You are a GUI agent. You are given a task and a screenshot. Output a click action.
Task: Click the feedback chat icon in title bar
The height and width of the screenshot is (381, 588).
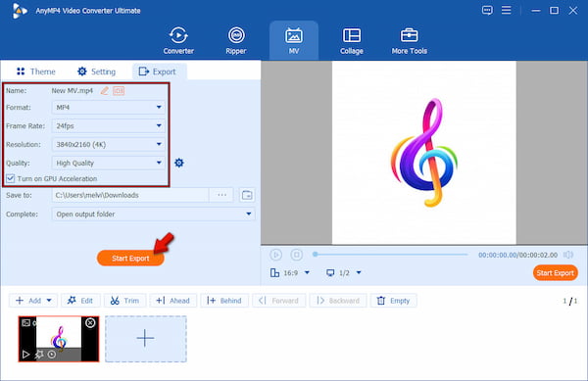tap(487, 10)
